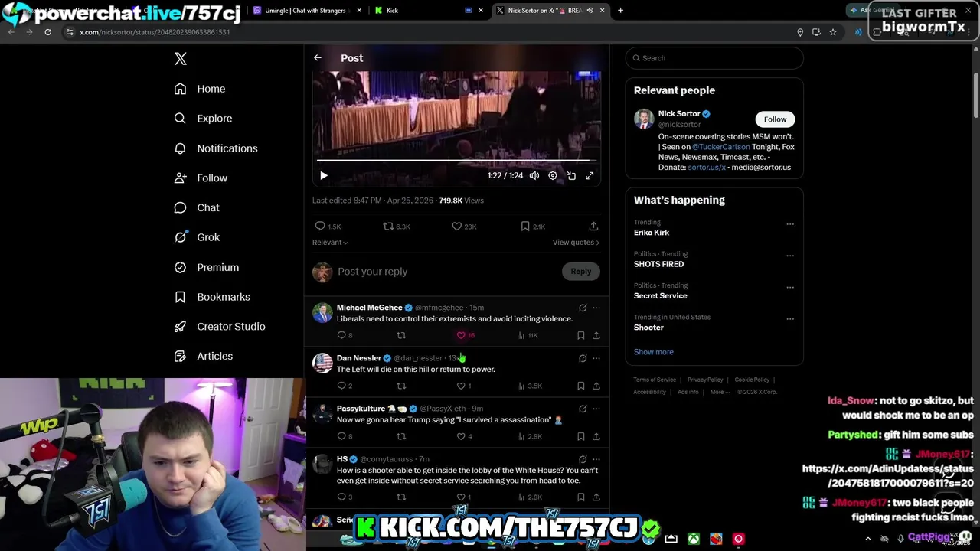Share the main post

pyautogui.click(x=593, y=227)
